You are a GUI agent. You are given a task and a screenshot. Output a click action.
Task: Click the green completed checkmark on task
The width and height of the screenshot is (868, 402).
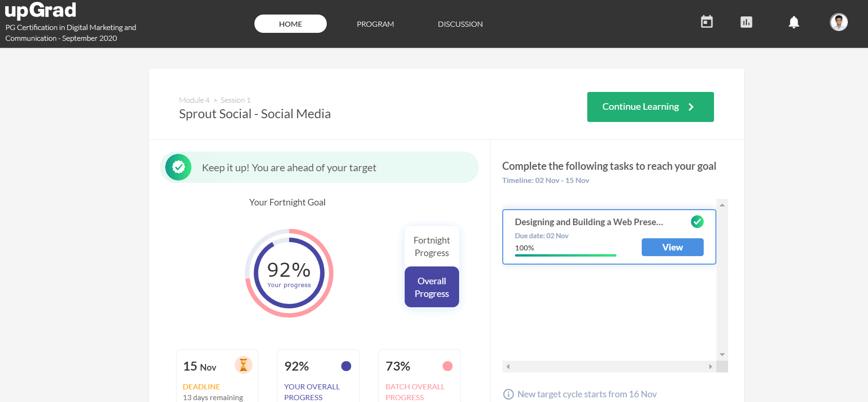pos(697,221)
